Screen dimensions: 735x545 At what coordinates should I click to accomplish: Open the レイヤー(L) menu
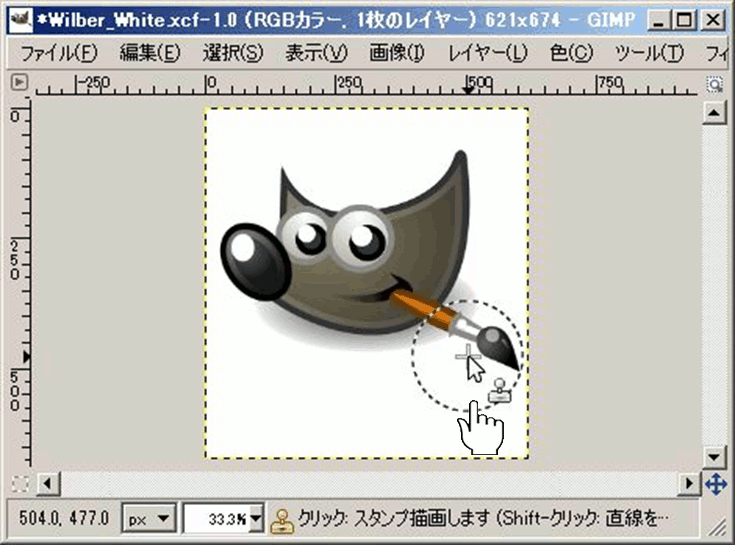pos(487,52)
